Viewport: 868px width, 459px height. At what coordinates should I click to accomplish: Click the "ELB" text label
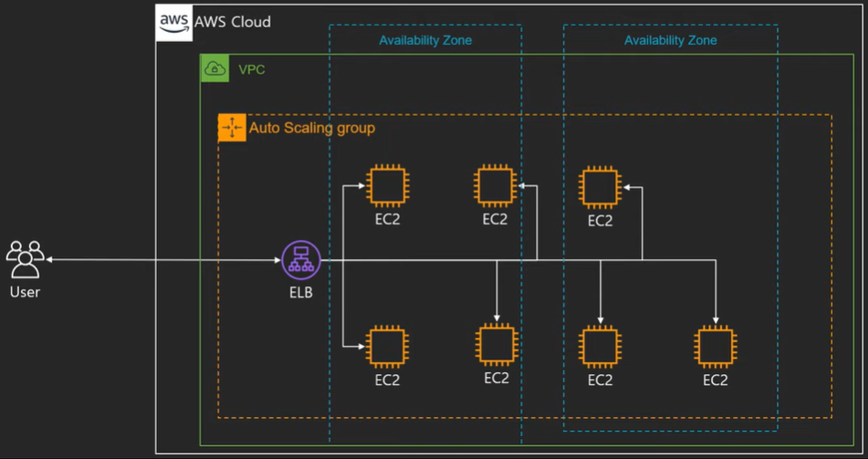click(x=301, y=292)
